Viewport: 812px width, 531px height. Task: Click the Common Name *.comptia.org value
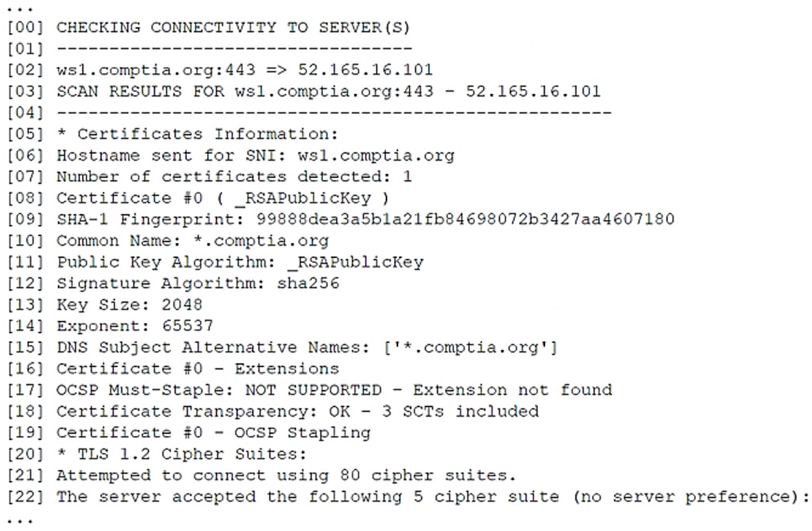click(260, 240)
